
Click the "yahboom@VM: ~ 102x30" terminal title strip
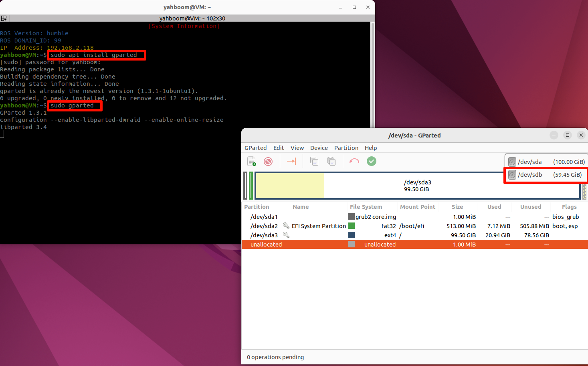point(192,18)
